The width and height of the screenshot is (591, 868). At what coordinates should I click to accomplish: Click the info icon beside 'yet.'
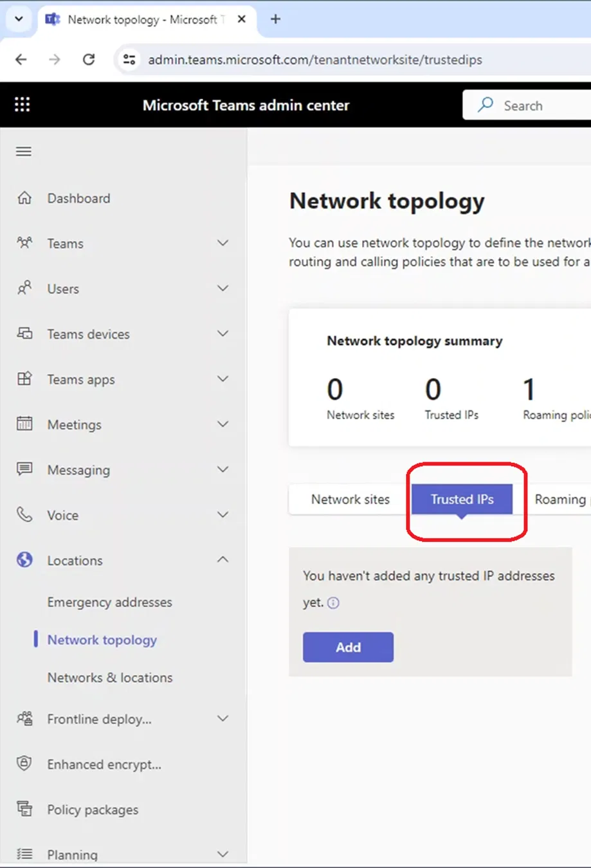(333, 603)
